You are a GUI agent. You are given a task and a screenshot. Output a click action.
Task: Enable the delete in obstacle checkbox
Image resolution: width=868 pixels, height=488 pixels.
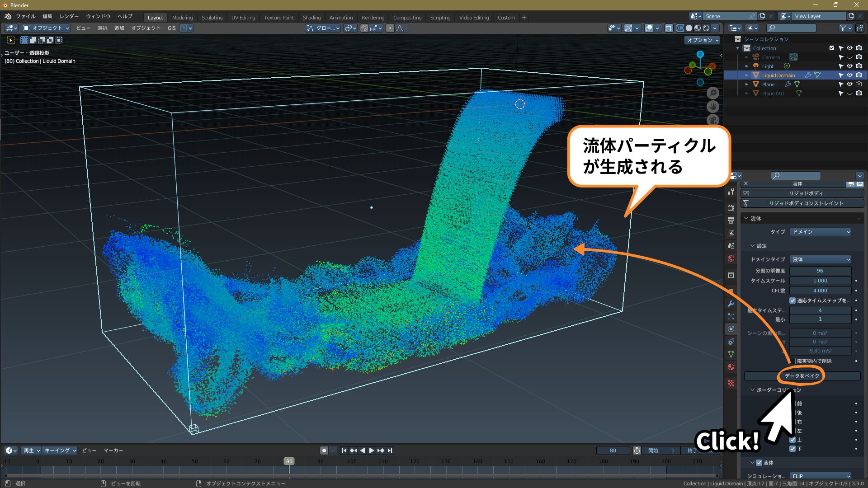793,361
